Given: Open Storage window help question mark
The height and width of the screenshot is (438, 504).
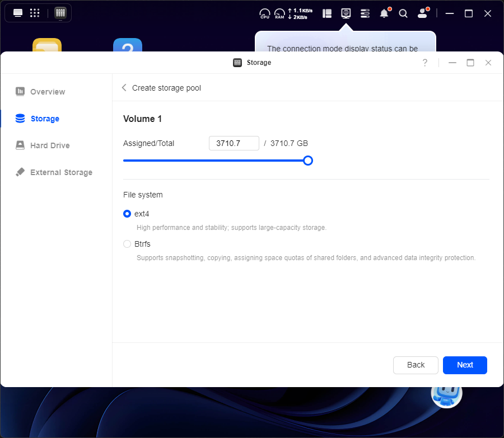Looking at the screenshot, I should point(425,63).
